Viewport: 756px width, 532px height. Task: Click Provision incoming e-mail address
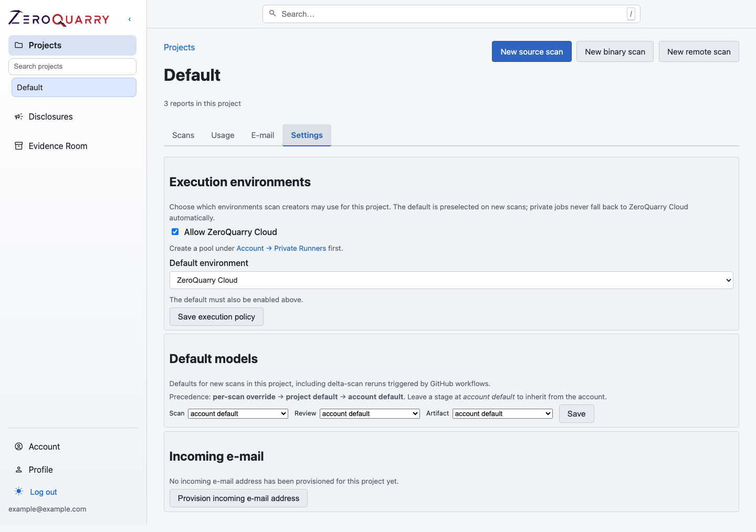point(238,498)
